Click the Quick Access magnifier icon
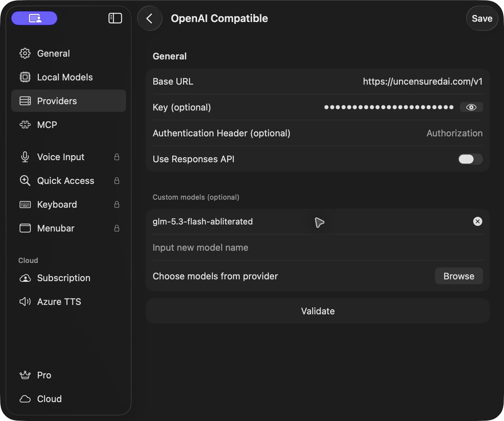Screen dimensions: 504x421 (x=25, y=181)
